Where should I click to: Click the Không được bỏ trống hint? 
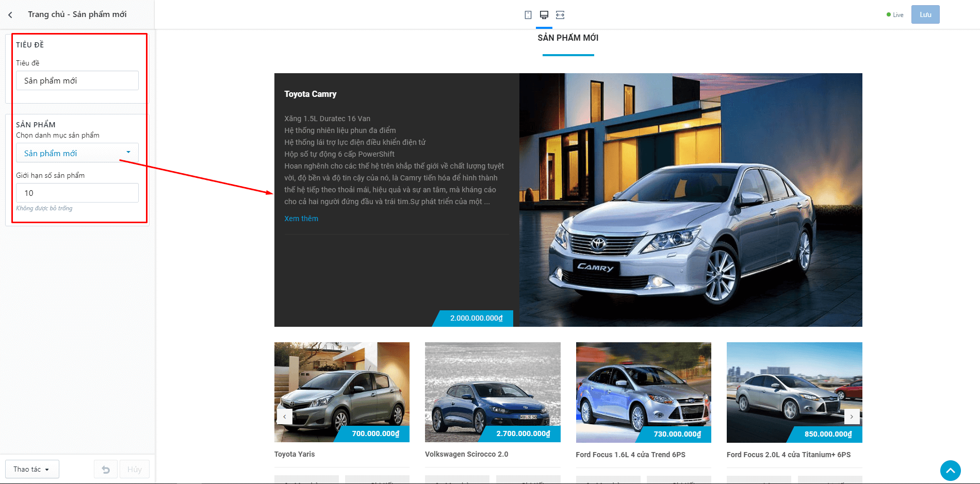44,208
